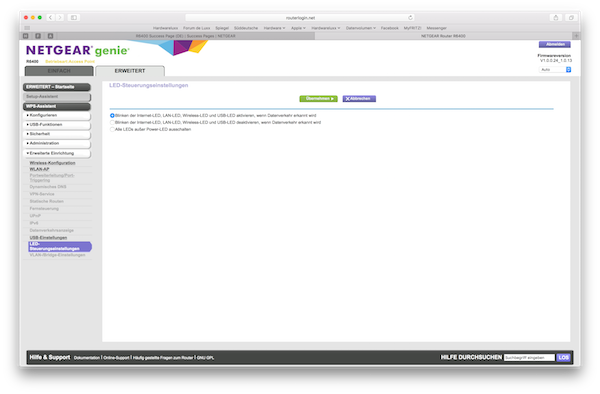Focus the Suchbegriff eingeben search field
600x394 pixels.
[529, 358]
